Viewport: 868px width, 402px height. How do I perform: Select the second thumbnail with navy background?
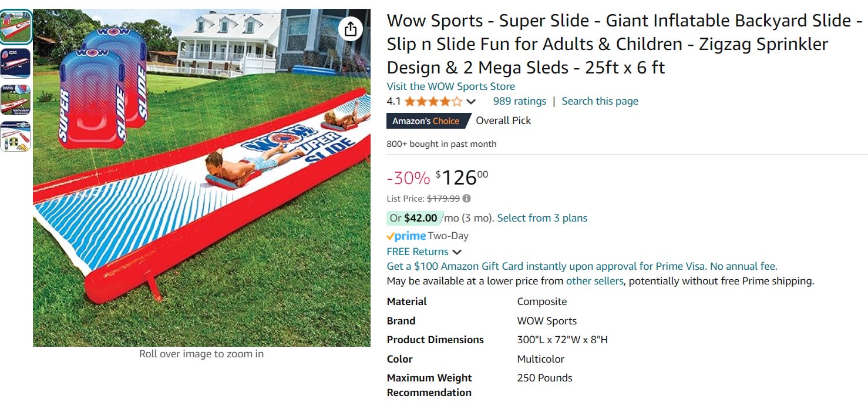tap(16, 63)
